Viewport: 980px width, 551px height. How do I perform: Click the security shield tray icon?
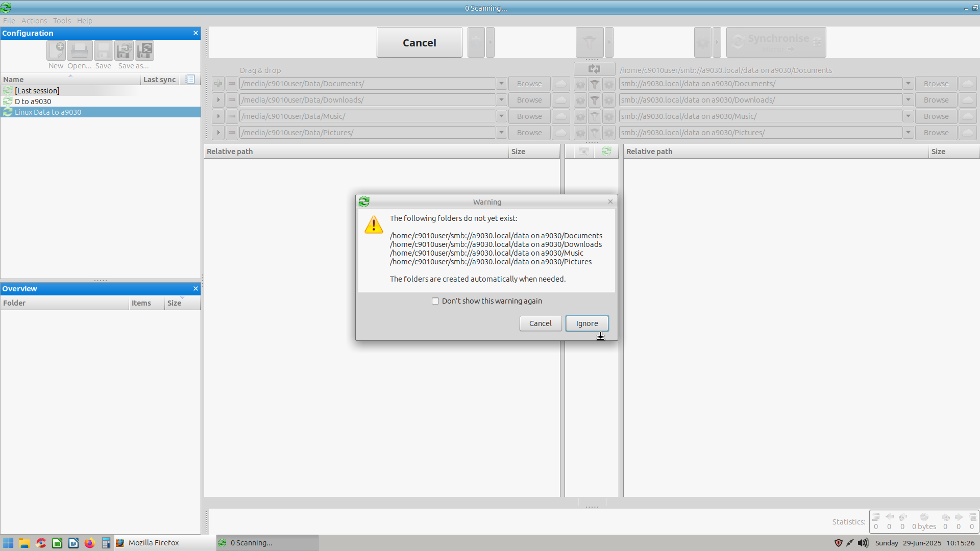point(839,543)
